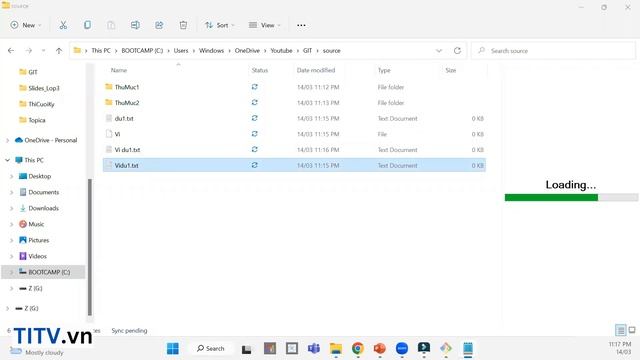Click sync status icon for ThuMuc1
This screenshot has height=360, width=640.
click(255, 87)
